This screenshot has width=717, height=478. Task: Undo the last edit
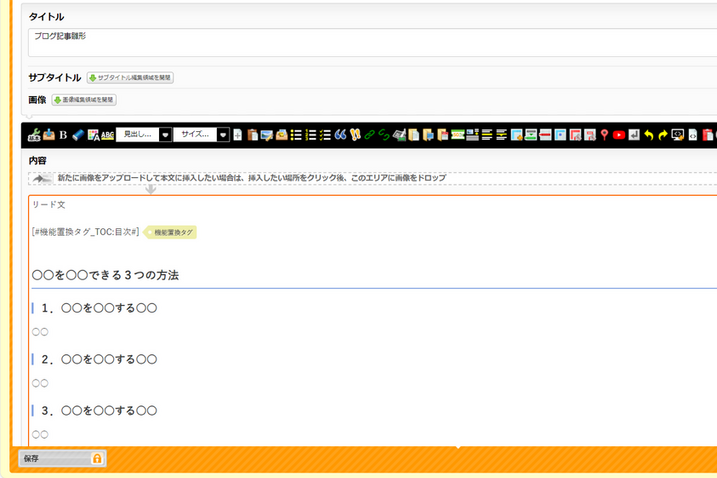648,134
